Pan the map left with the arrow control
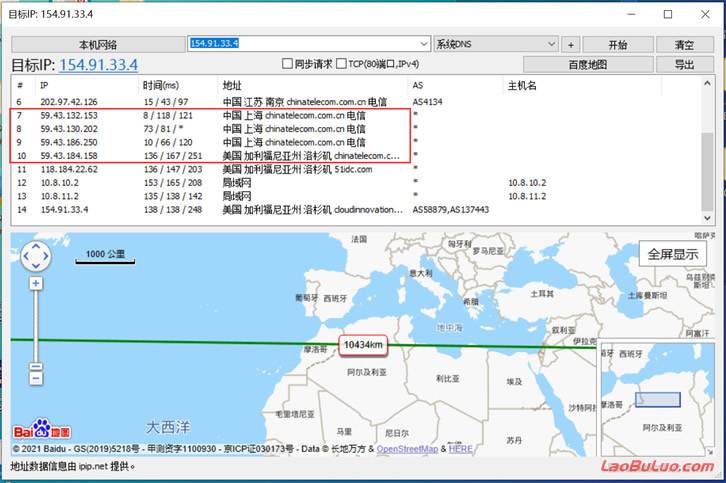Image resolution: width=726 pixels, height=483 pixels. (x=26, y=257)
